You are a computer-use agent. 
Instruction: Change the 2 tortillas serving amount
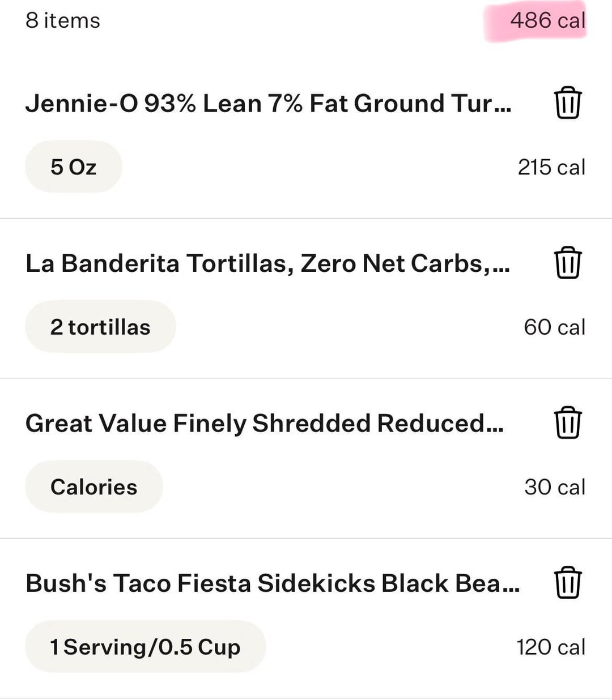coord(100,327)
